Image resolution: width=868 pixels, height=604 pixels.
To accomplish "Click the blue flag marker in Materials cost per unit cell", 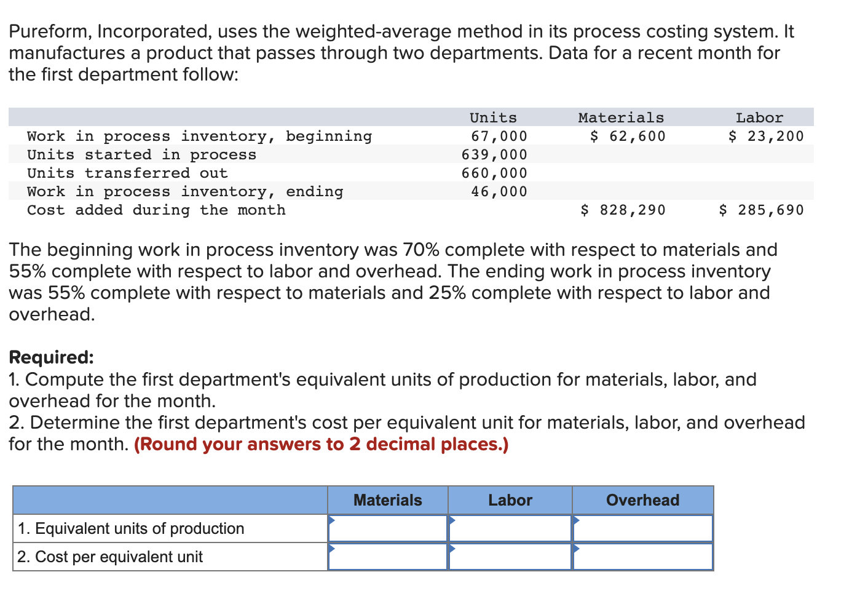I will [x=332, y=549].
